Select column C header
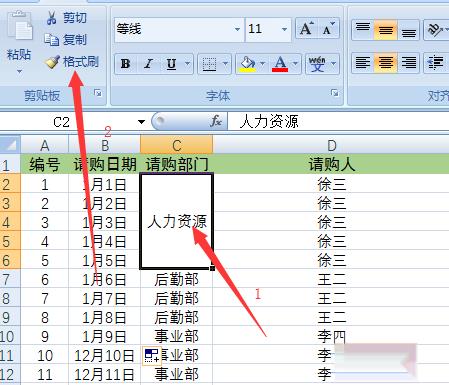The image size is (449, 385). (x=176, y=145)
